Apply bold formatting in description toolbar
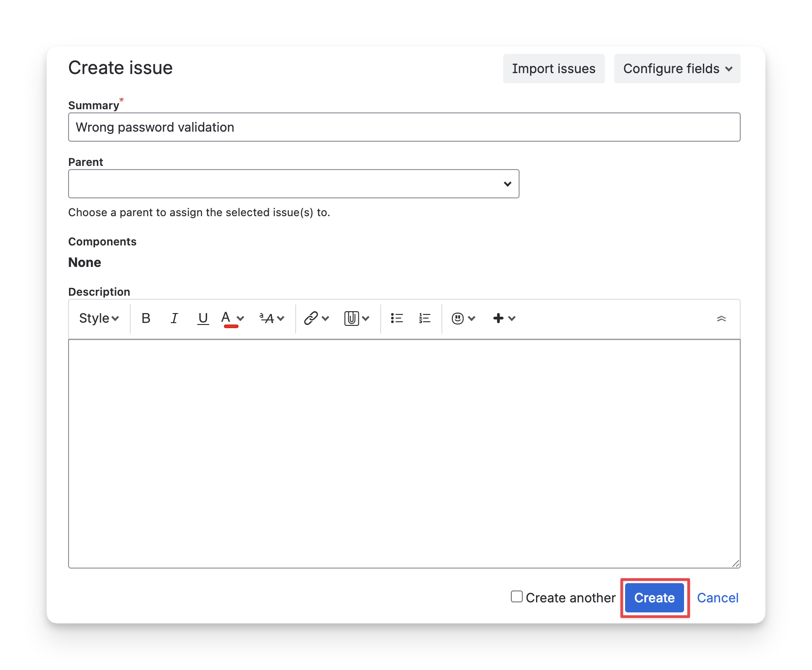Screen dimensions: 812x670 [146, 319]
